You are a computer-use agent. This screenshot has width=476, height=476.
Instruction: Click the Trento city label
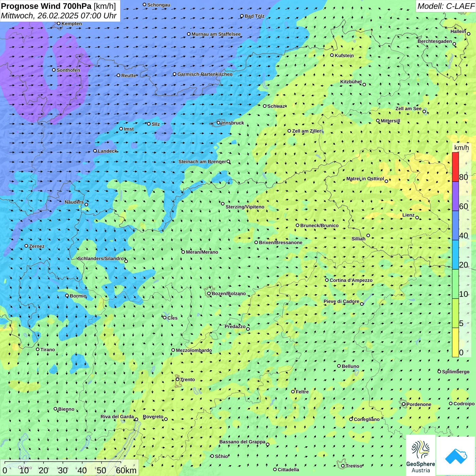(188, 379)
